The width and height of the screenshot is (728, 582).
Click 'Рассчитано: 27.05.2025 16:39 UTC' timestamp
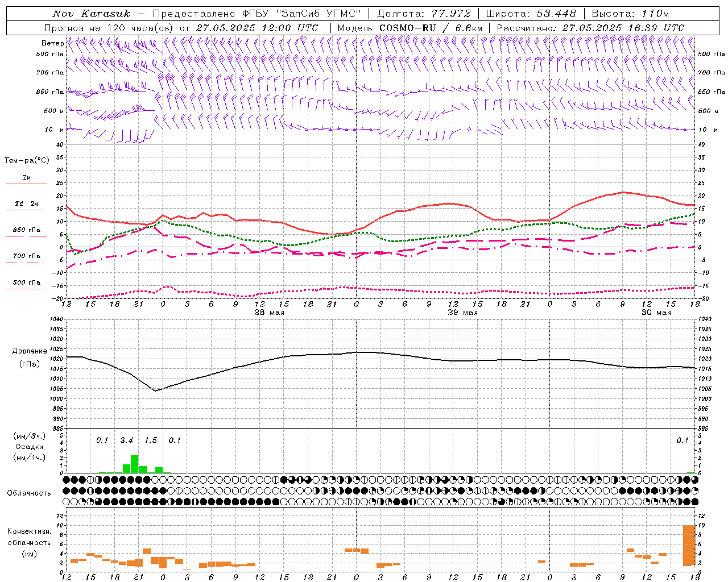click(x=590, y=28)
